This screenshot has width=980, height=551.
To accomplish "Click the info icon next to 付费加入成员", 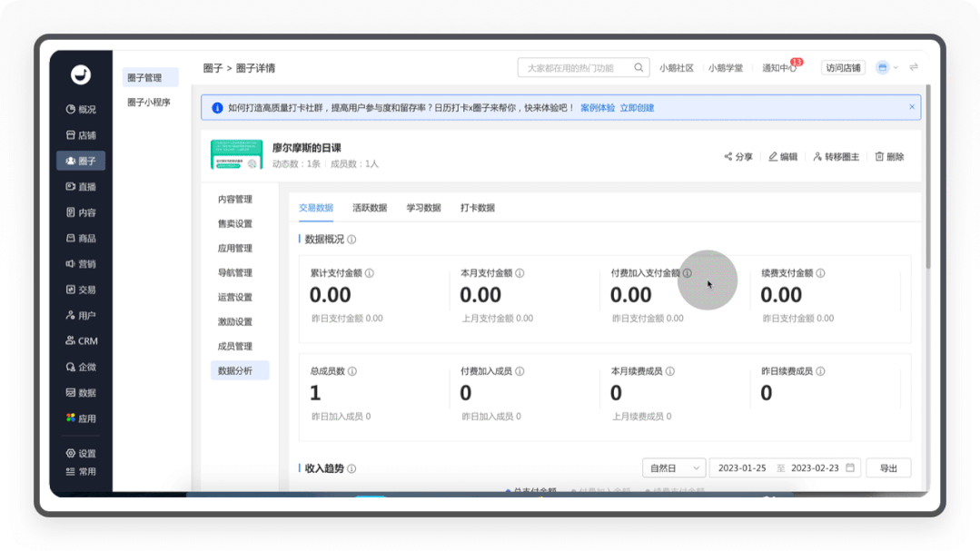I will [520, 371].
